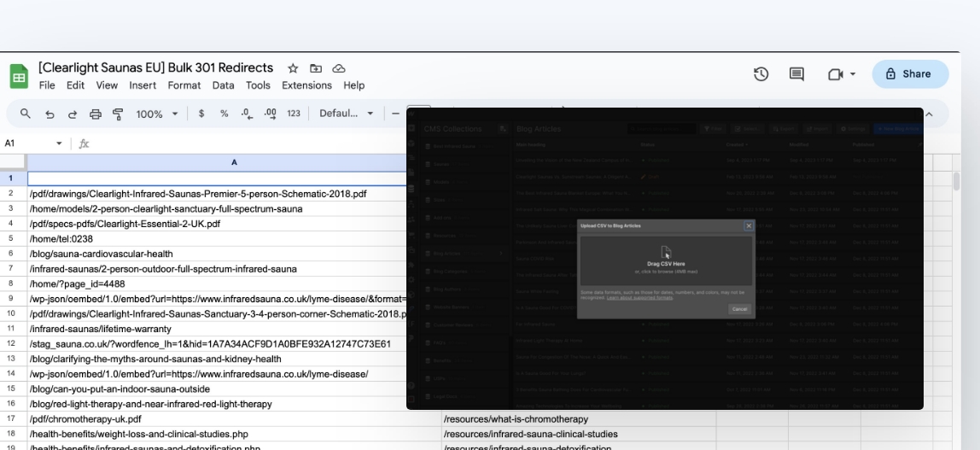The image size is (980, 450).
Task: Close the Upload CSV dialog
Action: 749,225
